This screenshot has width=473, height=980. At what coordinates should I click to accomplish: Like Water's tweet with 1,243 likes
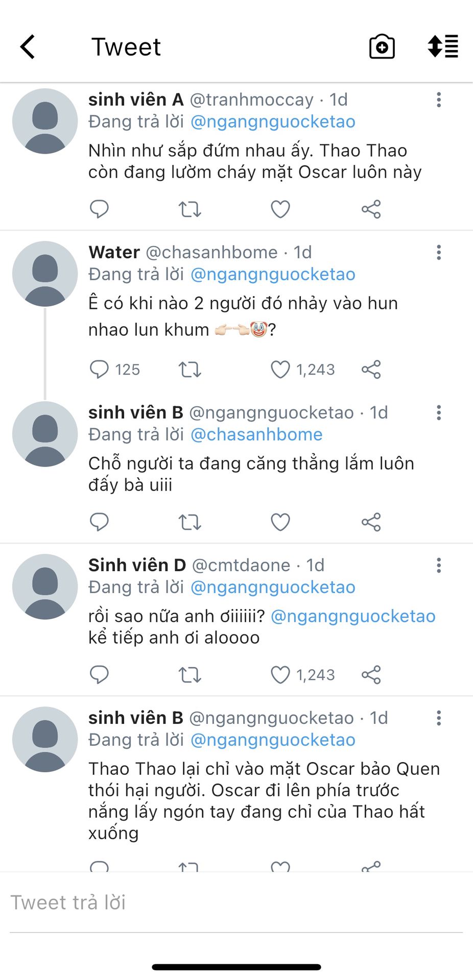280,369
